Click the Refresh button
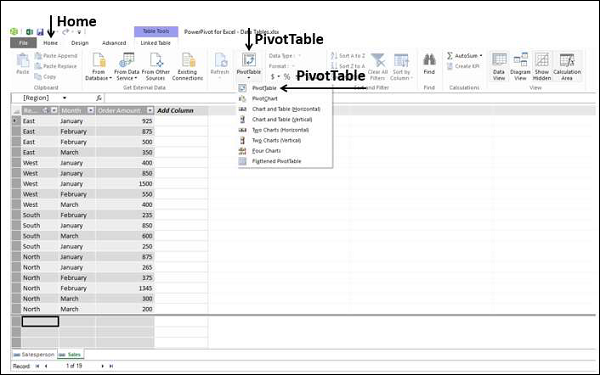This screenshot has height=375, width=600. pos(220,66)
